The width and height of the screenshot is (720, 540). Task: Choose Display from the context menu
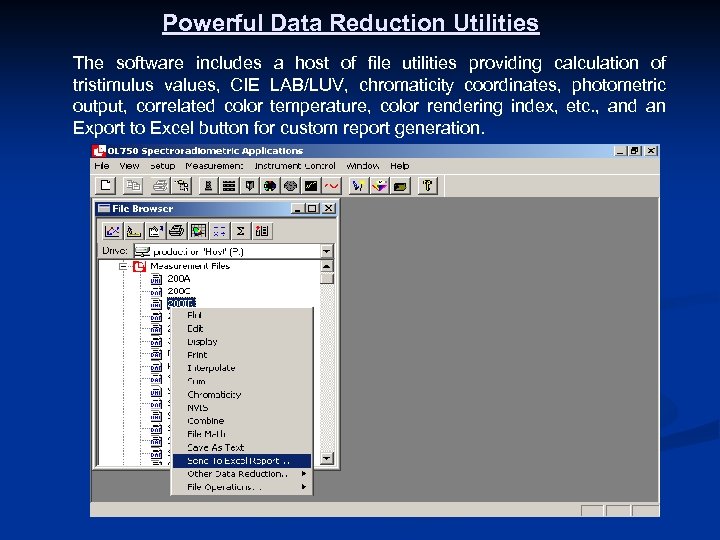[242, 342]
